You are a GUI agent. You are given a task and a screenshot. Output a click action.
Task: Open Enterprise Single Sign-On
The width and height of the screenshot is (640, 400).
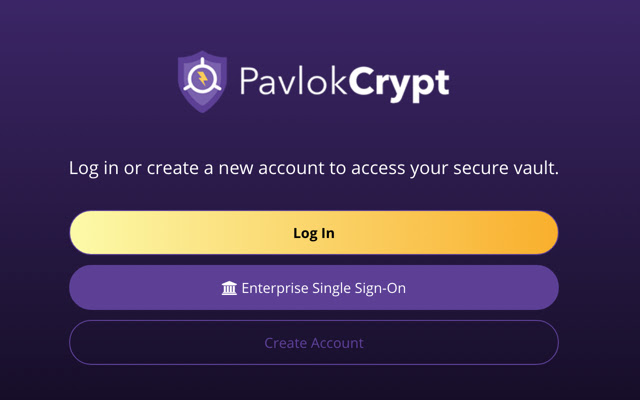coord(313,288)
